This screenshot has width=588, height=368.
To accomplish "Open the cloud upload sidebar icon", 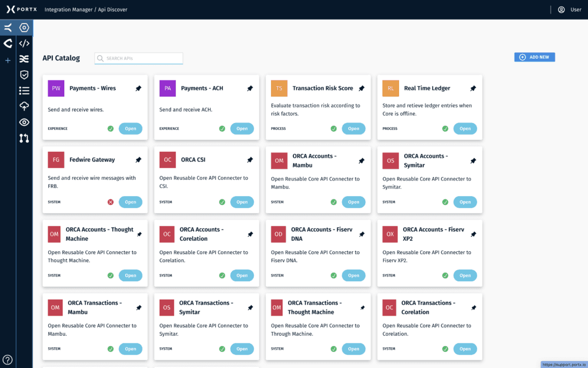I will point(24,106).
